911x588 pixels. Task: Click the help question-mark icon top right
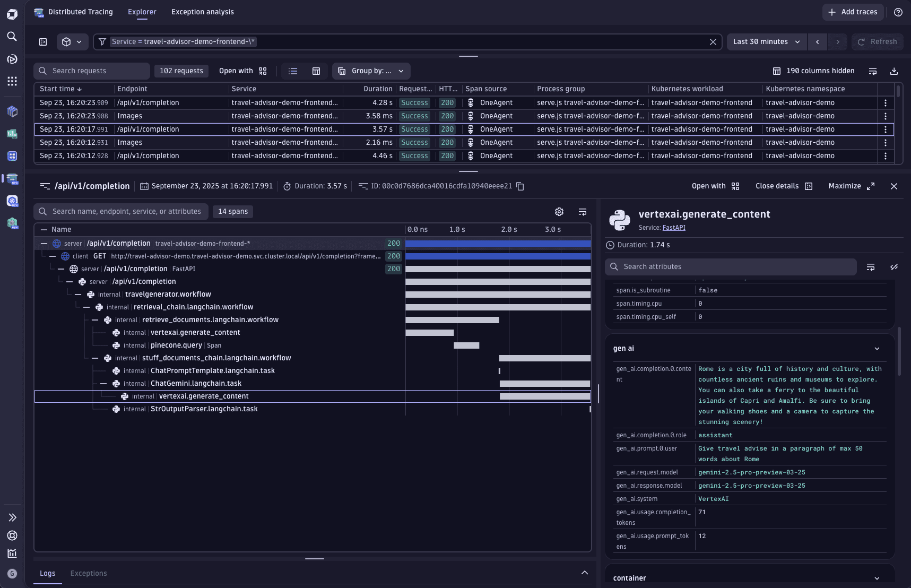pos(899,12)
